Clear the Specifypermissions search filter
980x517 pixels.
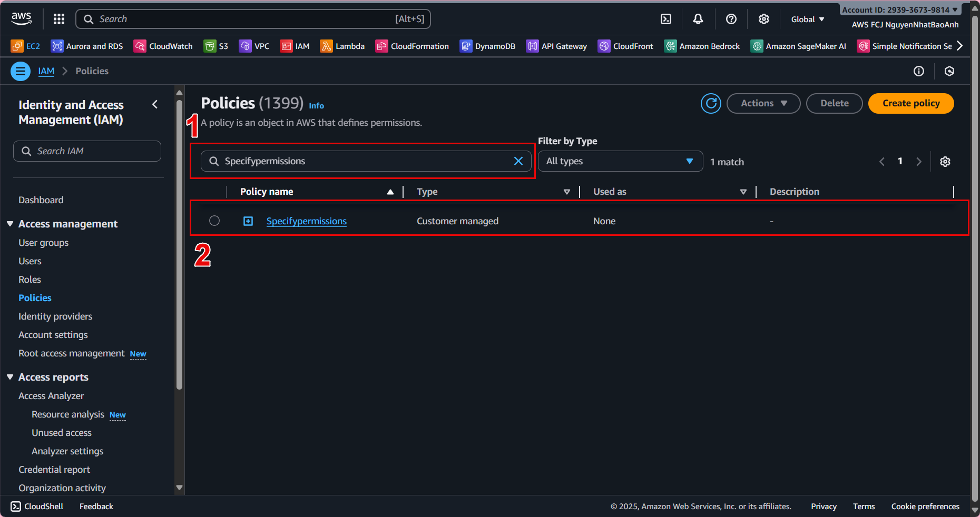tap(518, 161)
